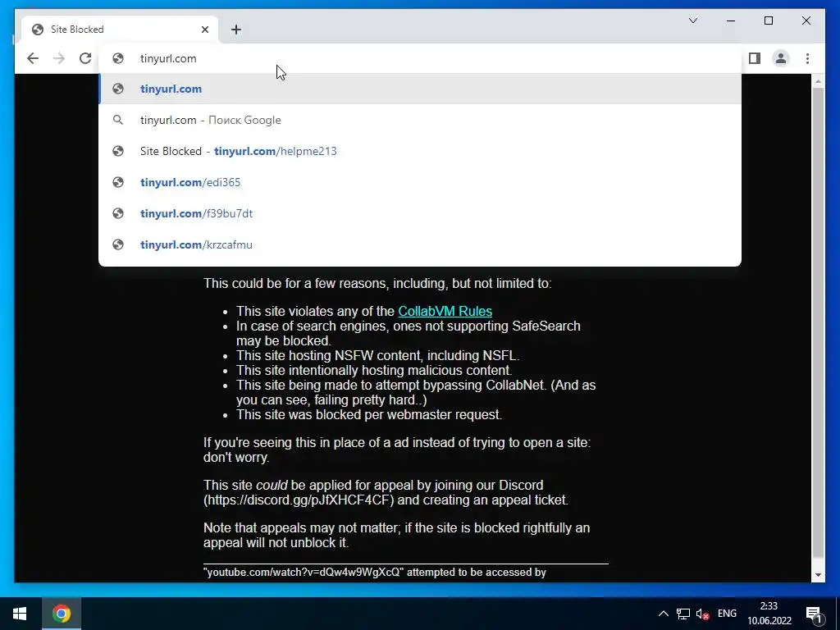Click the page scrollbar down arrow
840x630 pixels.
pyautogui.click(x=818, y=575)
